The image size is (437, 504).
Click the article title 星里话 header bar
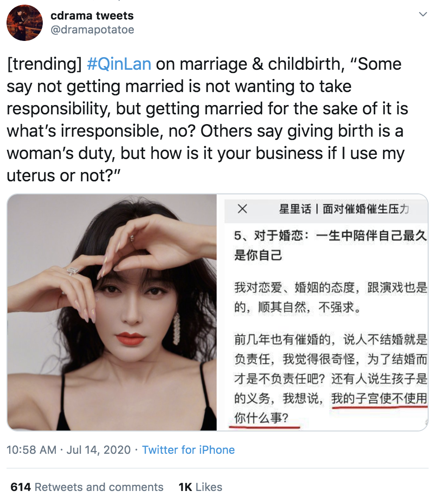coord(326,209)
